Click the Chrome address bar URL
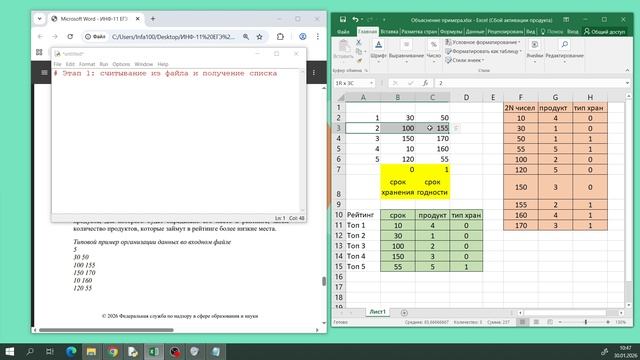 pos(173,36)
